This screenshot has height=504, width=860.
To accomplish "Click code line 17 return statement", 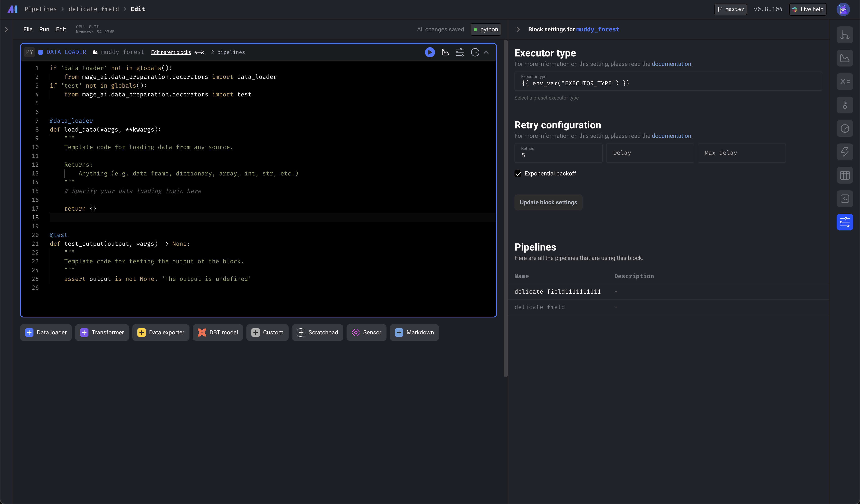I will tap(80, 209).
